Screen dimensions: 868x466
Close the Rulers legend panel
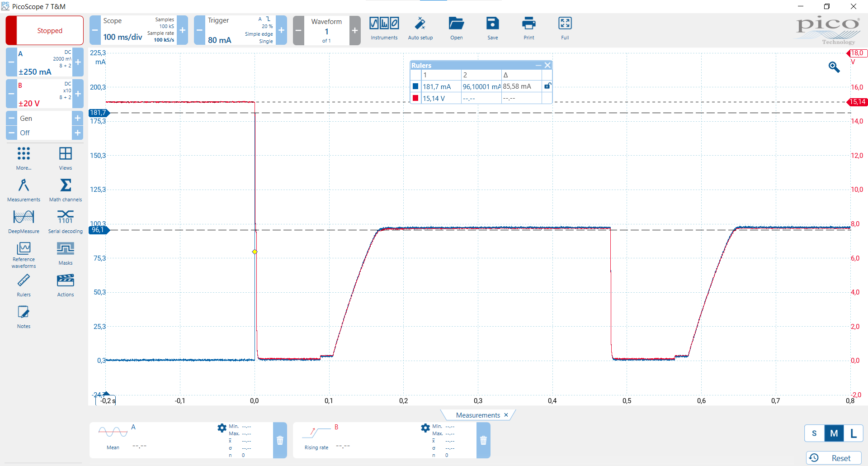pos(547,65)
